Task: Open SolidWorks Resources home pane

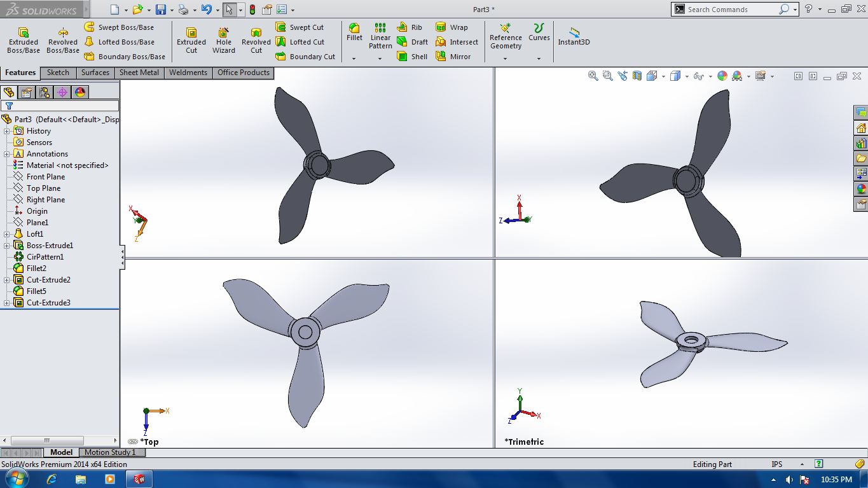Action: [861, 128]
